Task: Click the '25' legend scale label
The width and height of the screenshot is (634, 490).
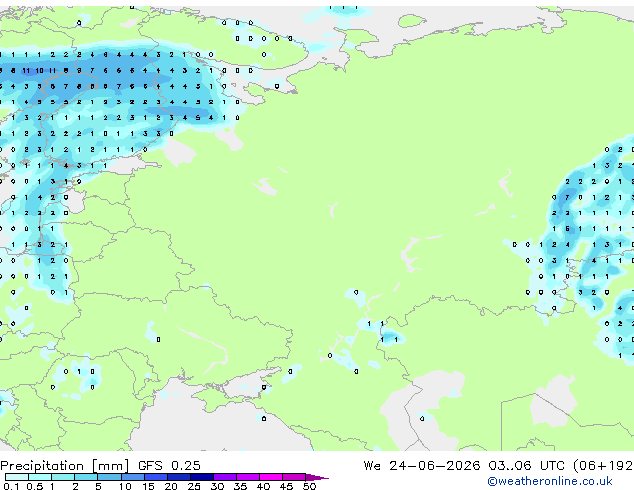Action: (x=194, y=486)
